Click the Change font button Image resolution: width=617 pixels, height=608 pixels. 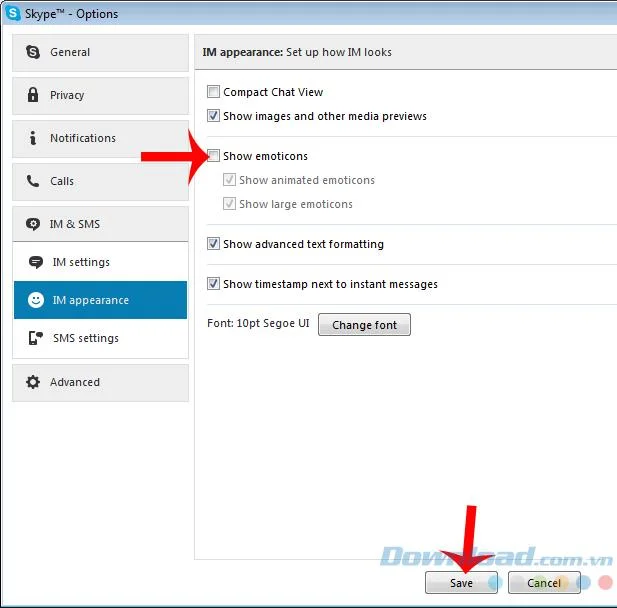[x=364, y=325]
